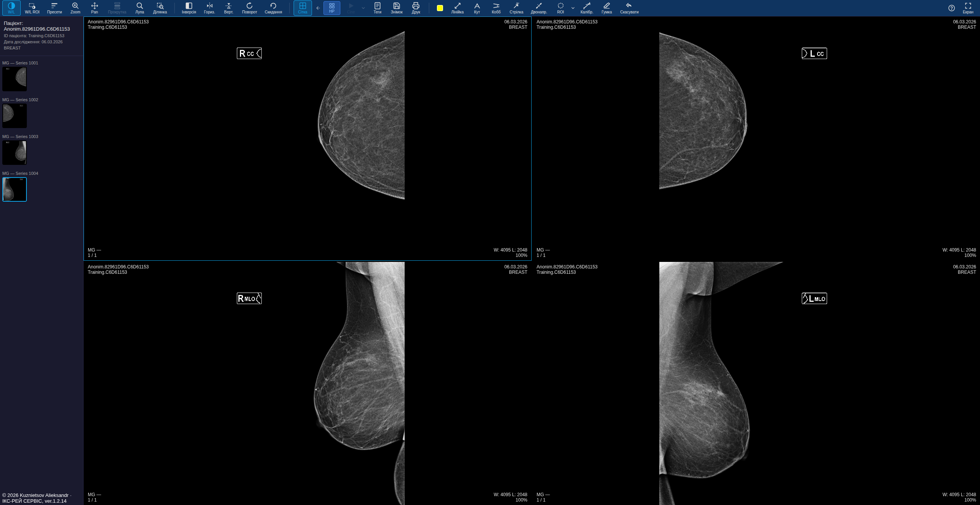Viewport: 980px width, 505px height.
Task: Click the L MLO view label marker
Action: [x=814, y=298]
